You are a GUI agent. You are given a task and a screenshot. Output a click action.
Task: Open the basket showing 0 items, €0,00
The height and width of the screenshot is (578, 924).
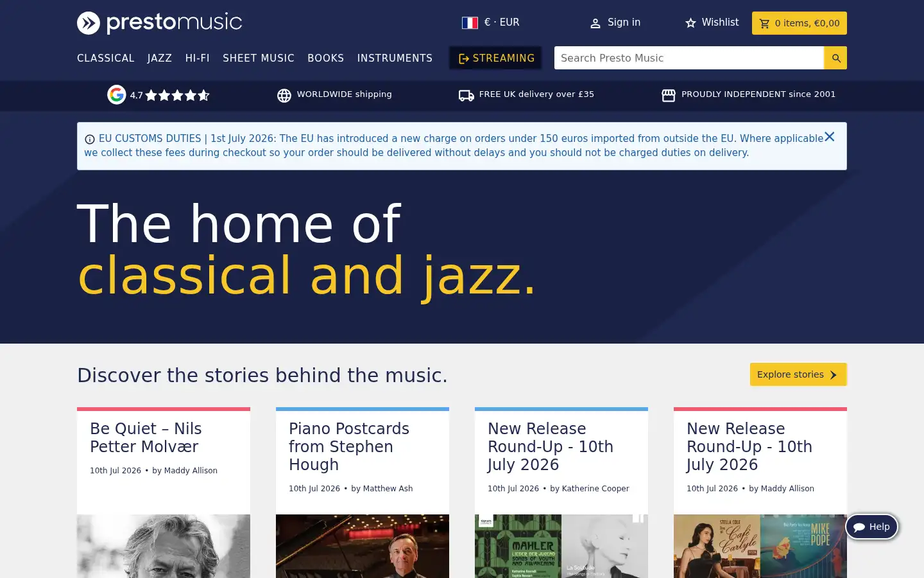pos(800,23)
